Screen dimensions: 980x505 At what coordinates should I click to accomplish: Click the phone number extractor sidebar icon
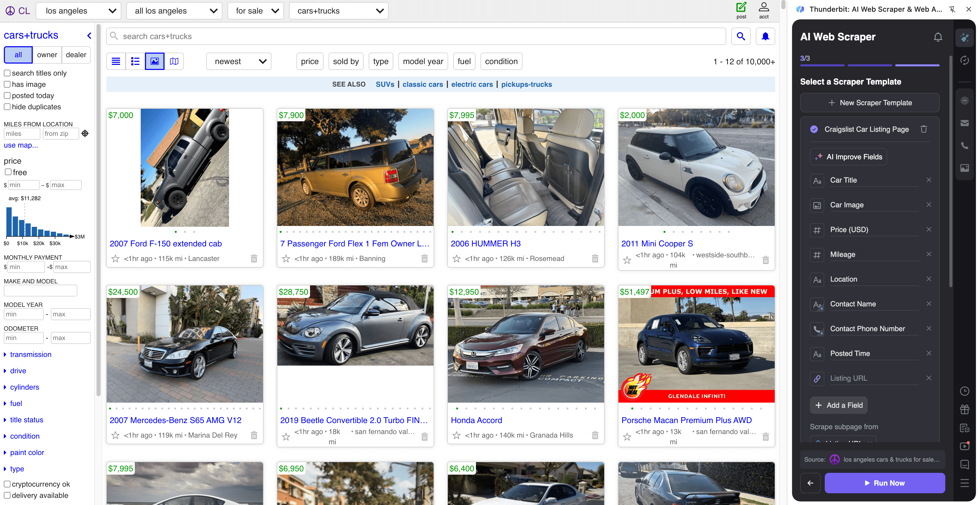(x=965, y=145)
